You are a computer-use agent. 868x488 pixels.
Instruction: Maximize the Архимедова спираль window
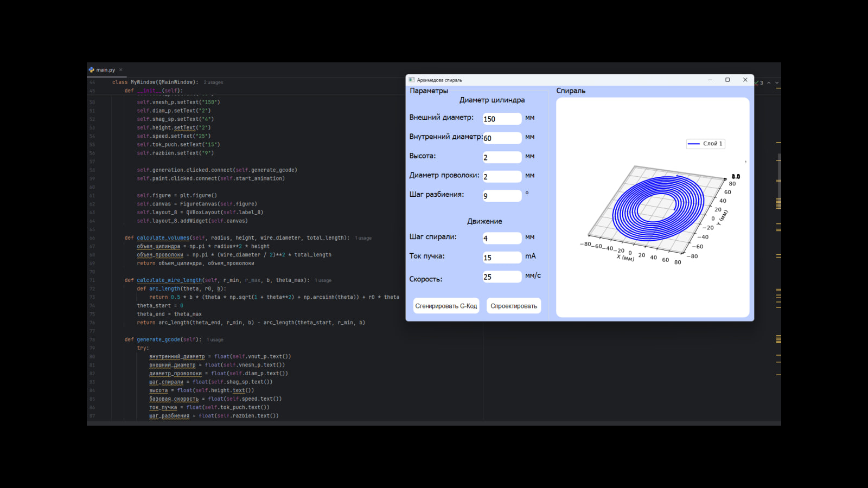(x=727, y=80)
